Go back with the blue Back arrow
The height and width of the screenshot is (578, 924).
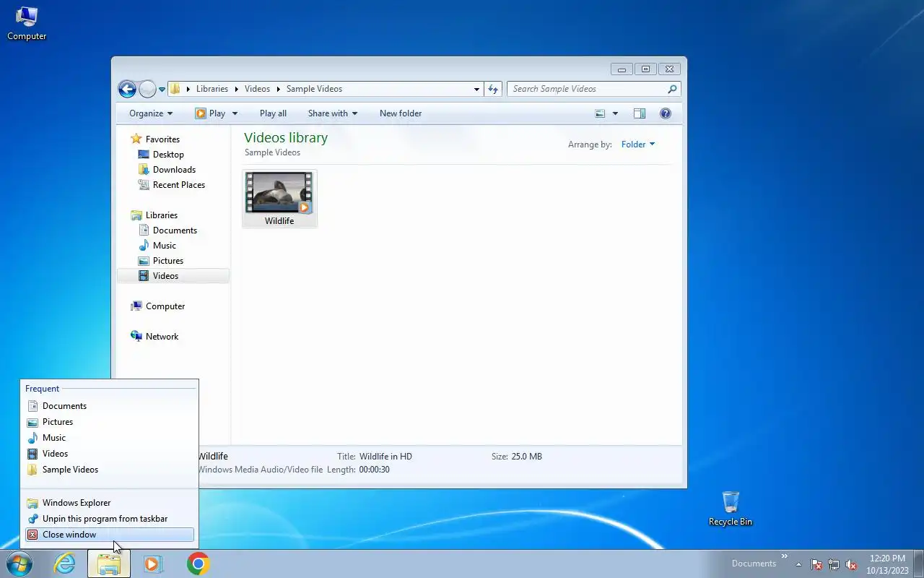[127, 89]
